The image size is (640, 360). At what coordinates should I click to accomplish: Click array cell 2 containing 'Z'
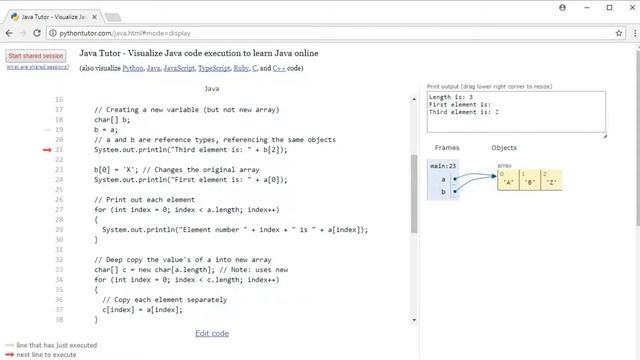551,180
